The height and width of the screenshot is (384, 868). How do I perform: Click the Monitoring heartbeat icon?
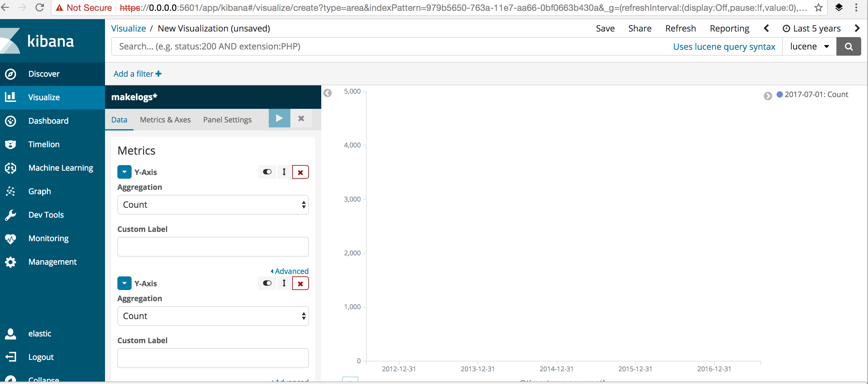[x=11, y=238]
